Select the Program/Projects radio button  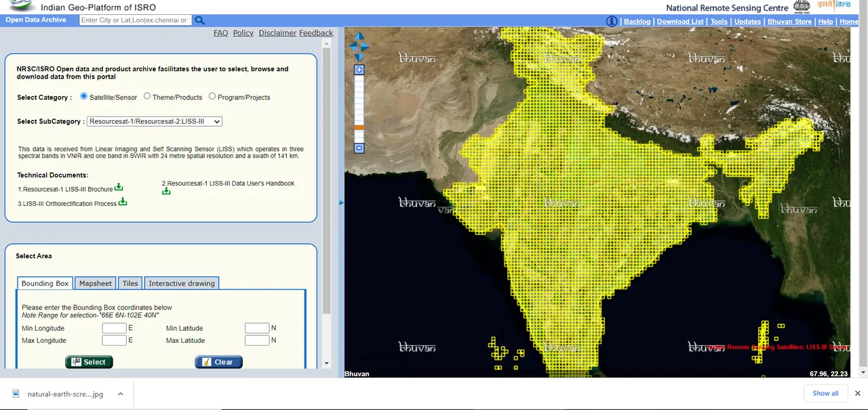click(212, 96)
